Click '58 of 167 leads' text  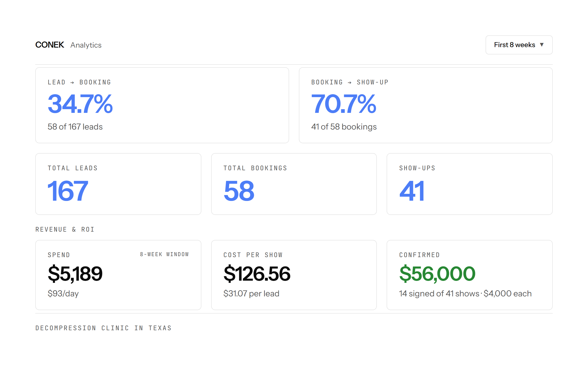[75, 127]
